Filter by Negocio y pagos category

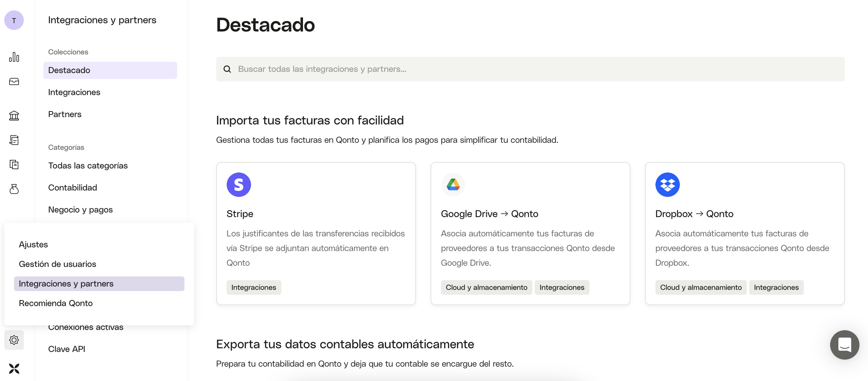(x=80, y=209)
